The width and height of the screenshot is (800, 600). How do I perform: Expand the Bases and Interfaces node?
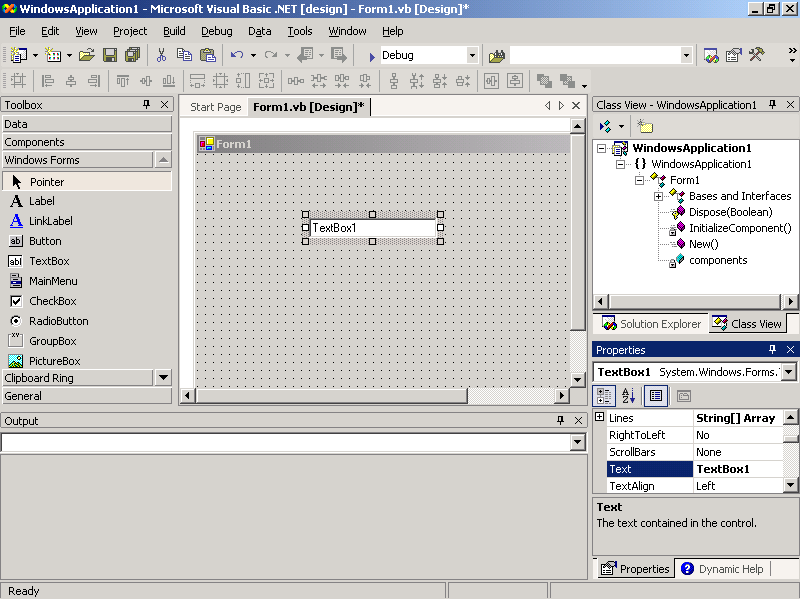click(658, 196)
